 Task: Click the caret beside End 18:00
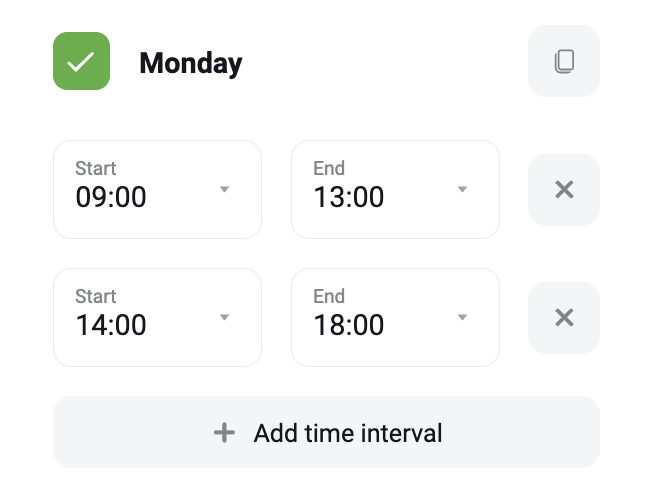click(462, 317)
